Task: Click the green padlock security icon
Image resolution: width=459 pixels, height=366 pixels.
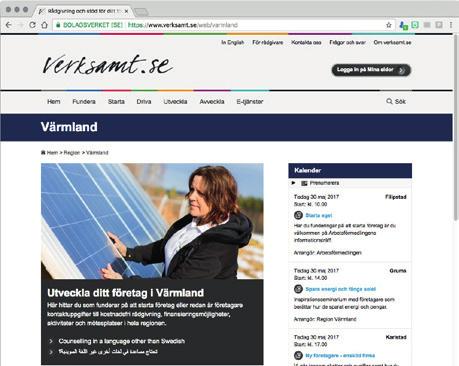Action: pyautogui.click(x=58, y=25)
